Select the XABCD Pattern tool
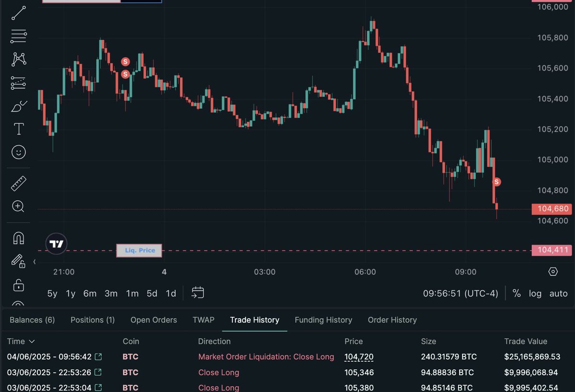 pyautogui.click(x=18, y=58)
